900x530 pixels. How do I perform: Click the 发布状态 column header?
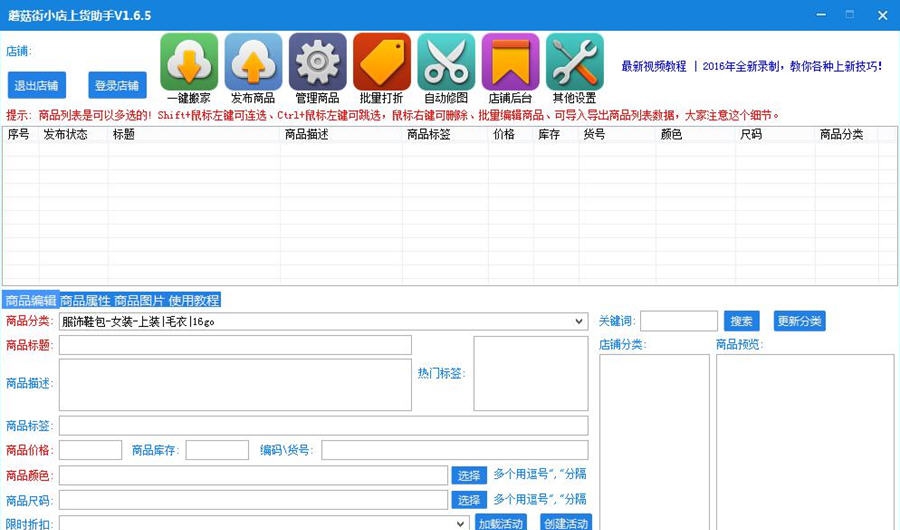point(73,134)
